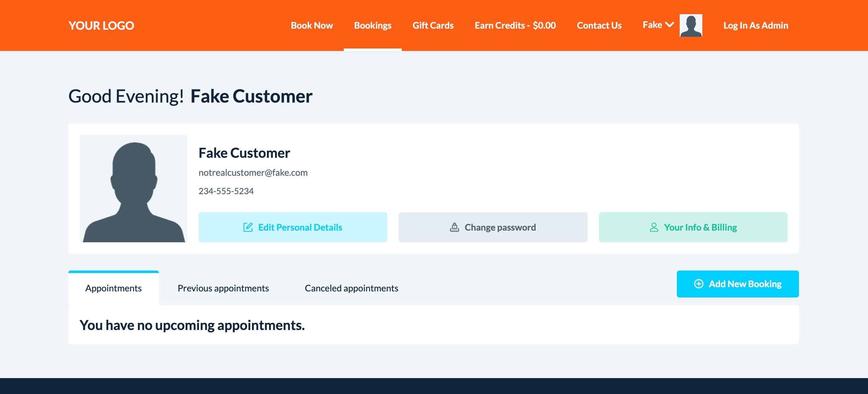Switch to the Canceled appointments tab
Viewport: 868px width, 394px height.
click(351, 288)
